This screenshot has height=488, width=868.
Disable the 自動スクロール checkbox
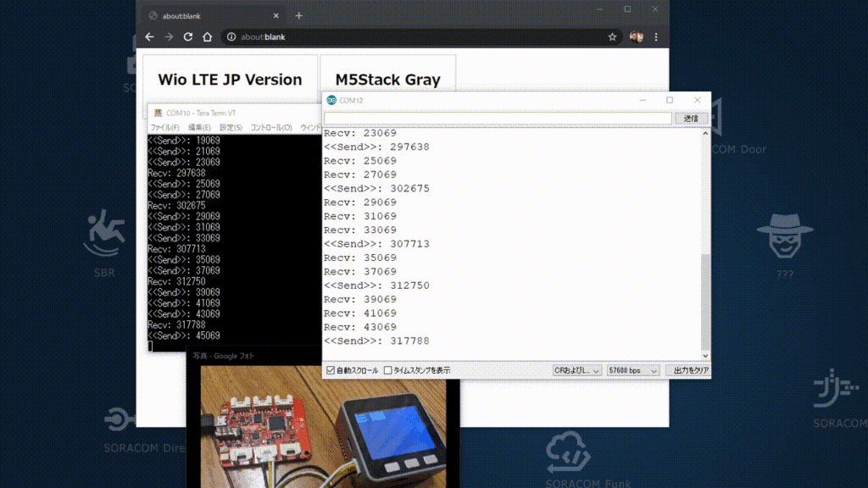tap(331, 370)
